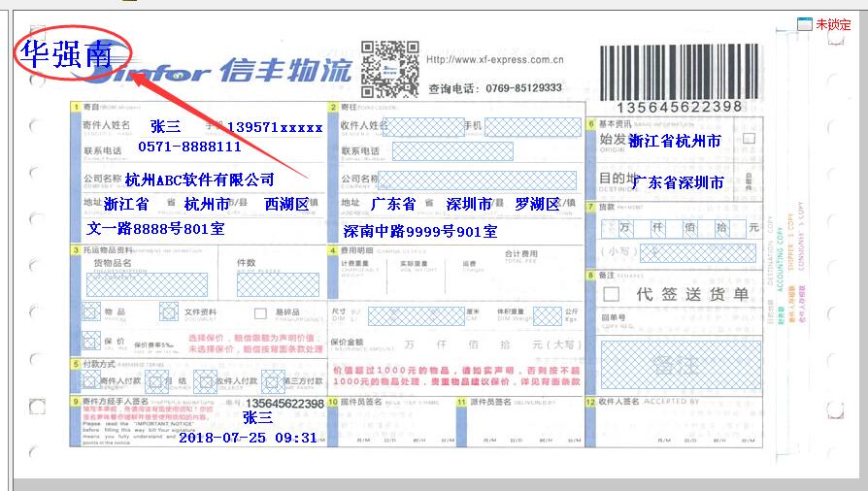Viewport: 868px width, 491px height.
Task: Select the 罗湖区 district field
Action: (538, 205)
